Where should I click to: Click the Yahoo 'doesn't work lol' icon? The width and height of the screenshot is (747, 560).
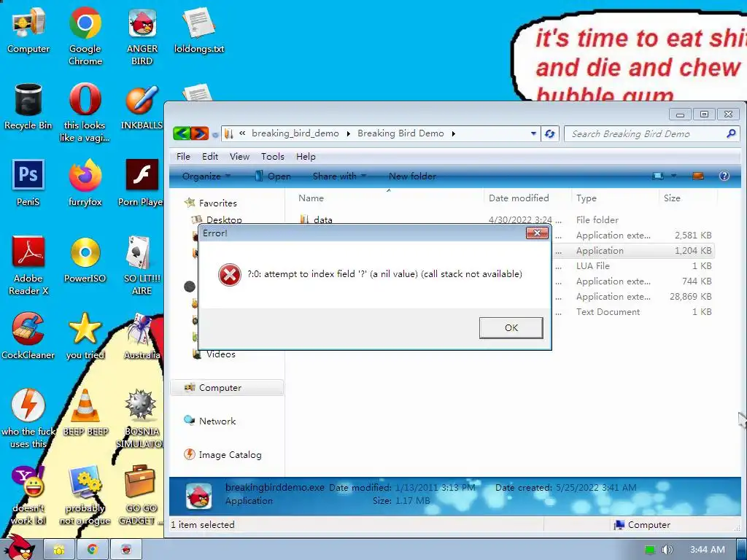28,495
